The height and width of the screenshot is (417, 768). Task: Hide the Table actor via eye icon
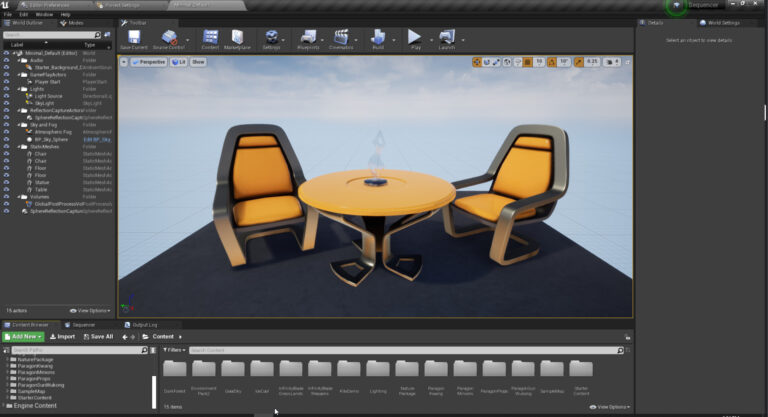click(6, 190)
